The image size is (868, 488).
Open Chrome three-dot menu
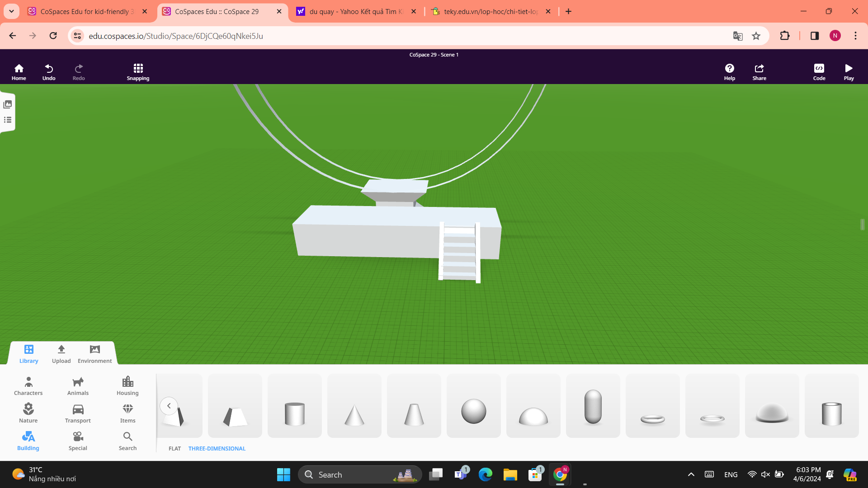point(855,36)
